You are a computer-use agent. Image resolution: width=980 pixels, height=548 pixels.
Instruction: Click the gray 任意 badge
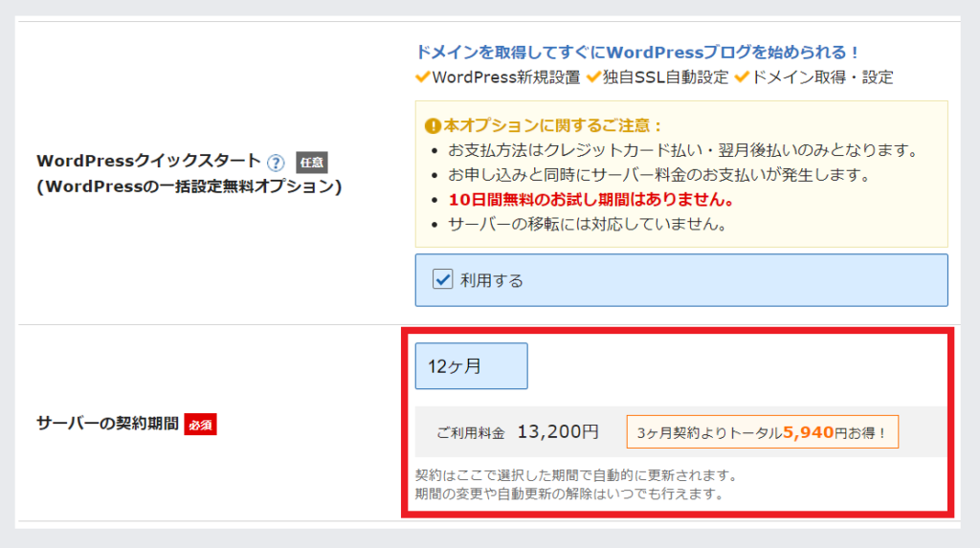[x=312, y=163]
